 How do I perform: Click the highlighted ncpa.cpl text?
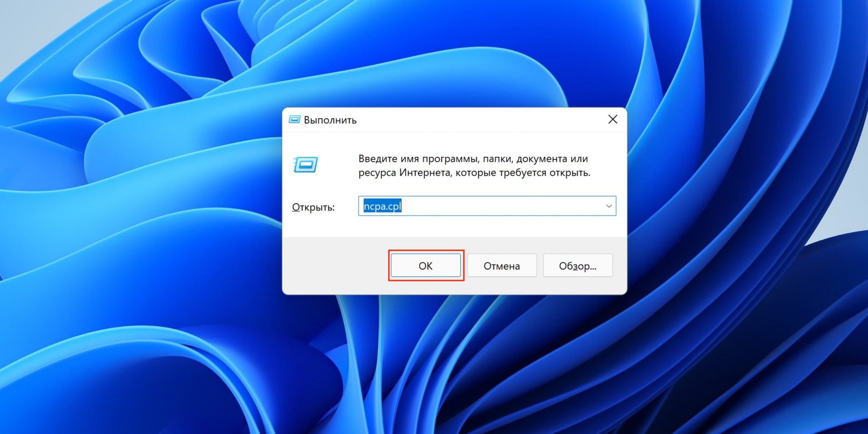(x=382, y=206)
